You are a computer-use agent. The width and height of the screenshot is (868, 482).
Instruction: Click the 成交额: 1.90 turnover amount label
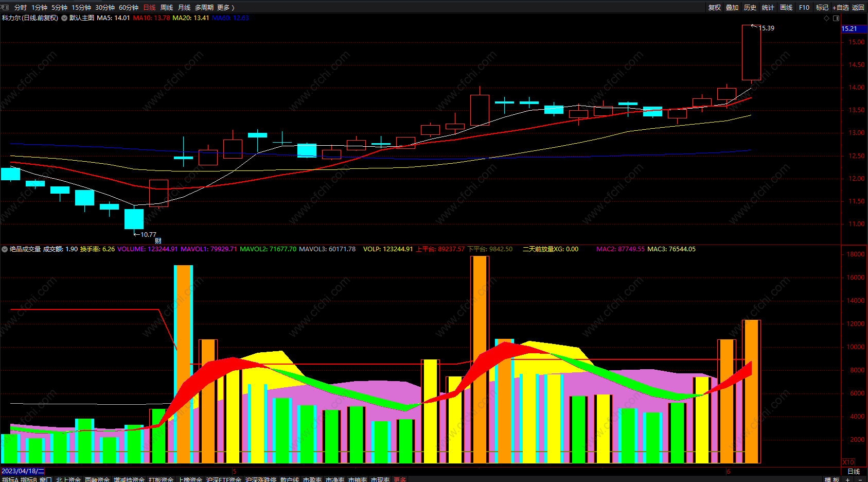coord(60,249)
